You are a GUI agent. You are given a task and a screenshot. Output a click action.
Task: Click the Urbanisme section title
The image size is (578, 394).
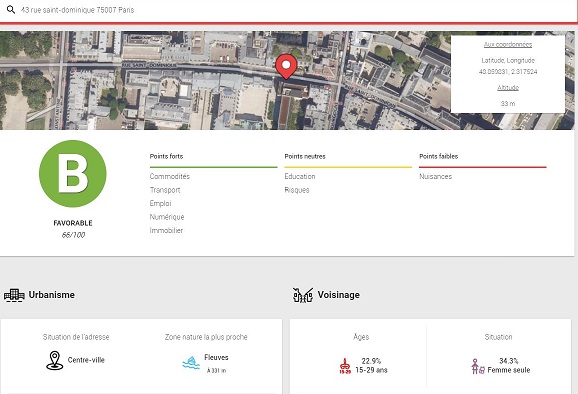52,295
